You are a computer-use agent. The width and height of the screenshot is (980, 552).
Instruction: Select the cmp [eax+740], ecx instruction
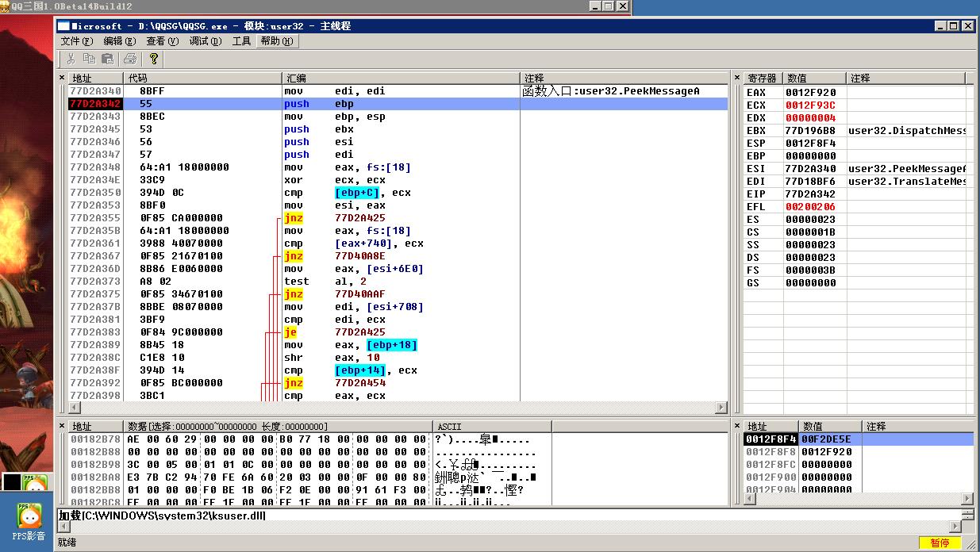click(353, 243)
